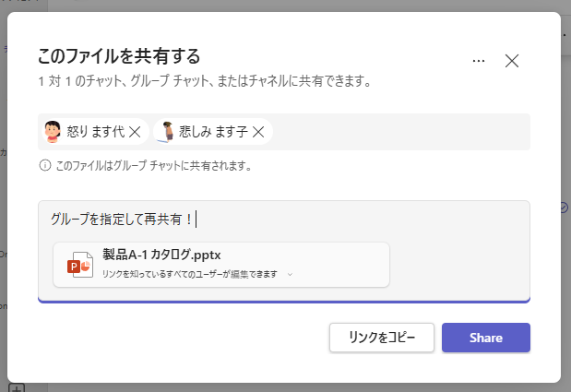571x392 pixels.
Task: Click the PowerPoint file icon
Action: [x=80, y=265]
